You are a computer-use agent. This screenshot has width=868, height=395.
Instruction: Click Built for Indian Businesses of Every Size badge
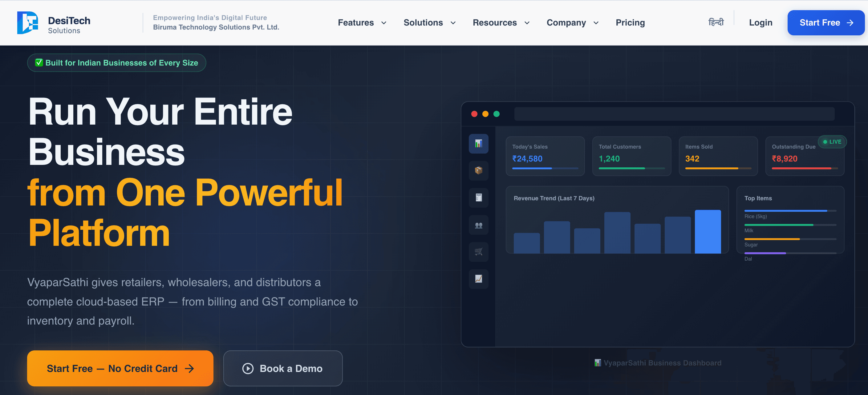pyautogui.click(x=116, y=62)
